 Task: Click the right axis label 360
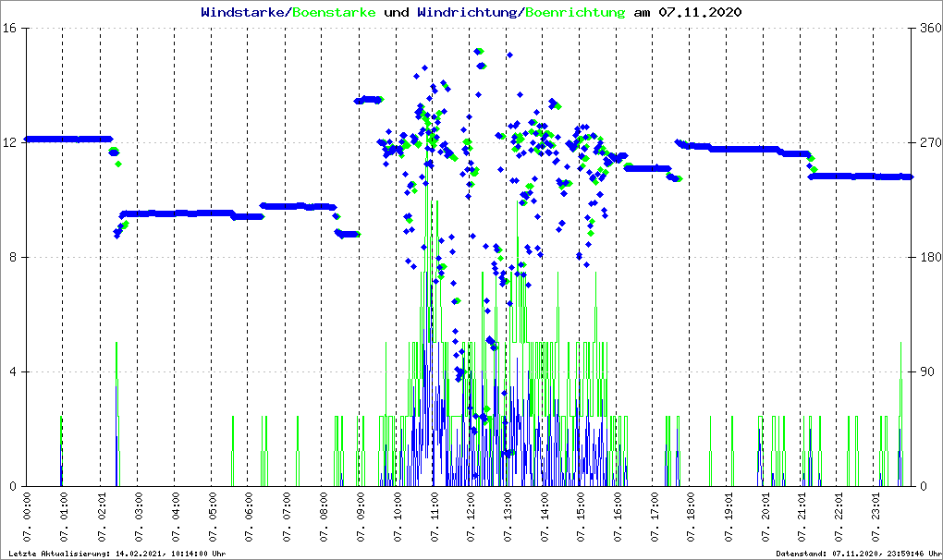(926, 29)
